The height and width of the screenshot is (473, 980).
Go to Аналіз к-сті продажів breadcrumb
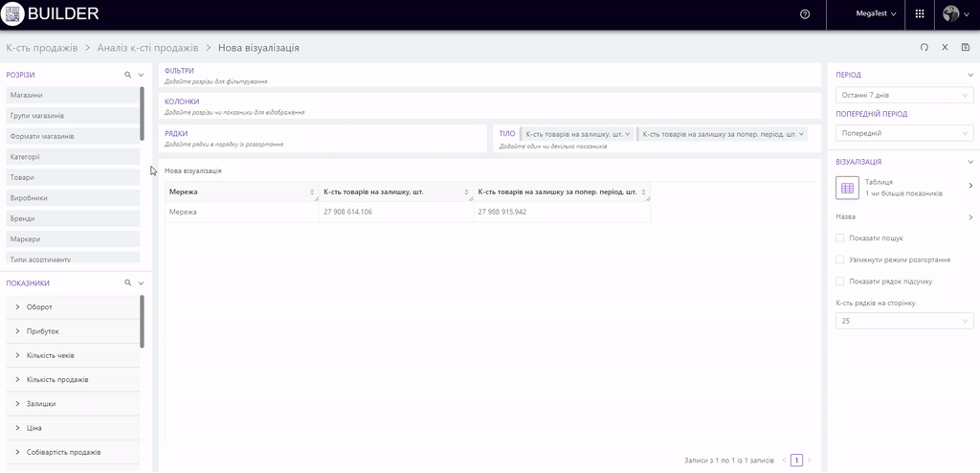pyautogui.click(x=147, y=48)
